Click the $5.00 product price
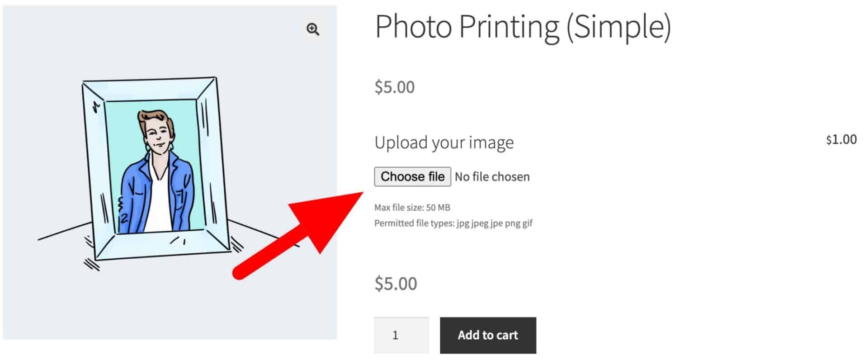 point(394,86)
